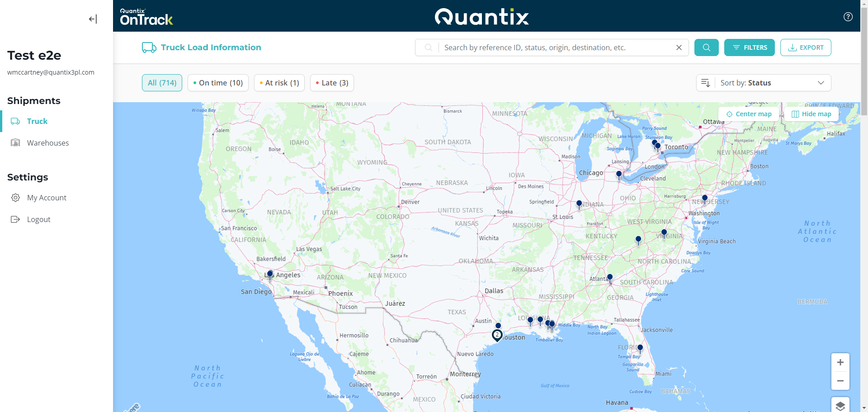Zoom in using the map plus control
Viewport: 868px width, 412px height.
tap(840, 362)
